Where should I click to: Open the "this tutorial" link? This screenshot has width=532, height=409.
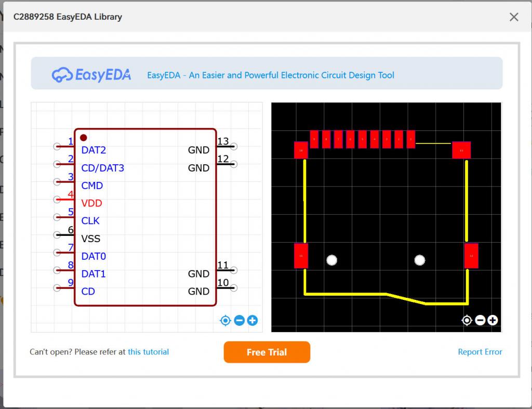(x=148, y=352)
